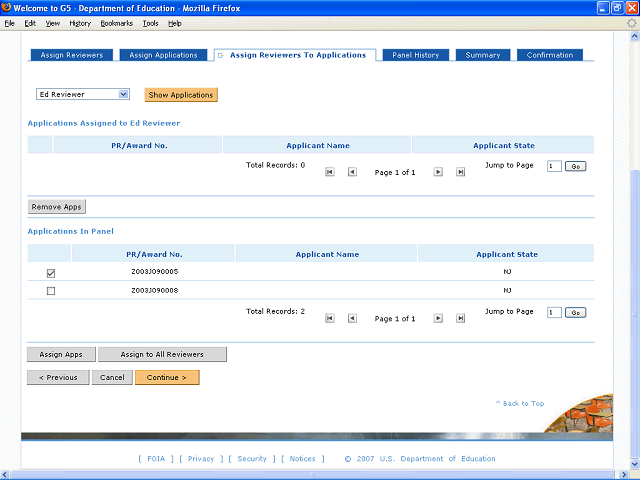
Task: Go to previous page of assigned applications
Action: click(x=352, y=172)
